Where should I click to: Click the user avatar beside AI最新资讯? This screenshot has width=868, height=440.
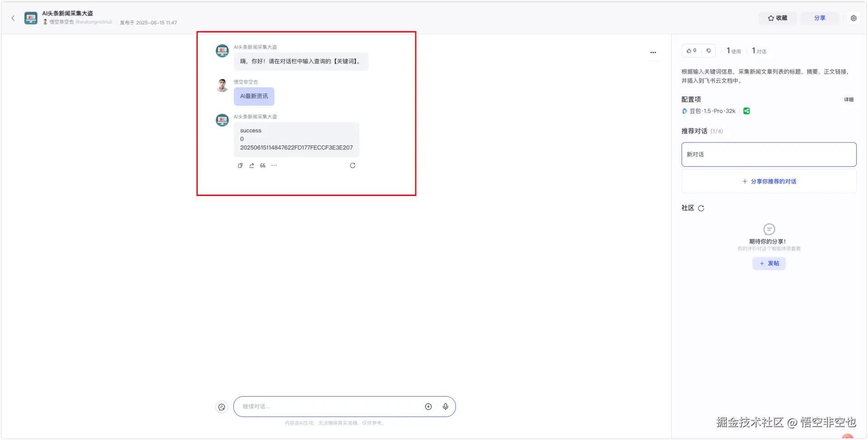pyautogui.click(x=222, y=85)
